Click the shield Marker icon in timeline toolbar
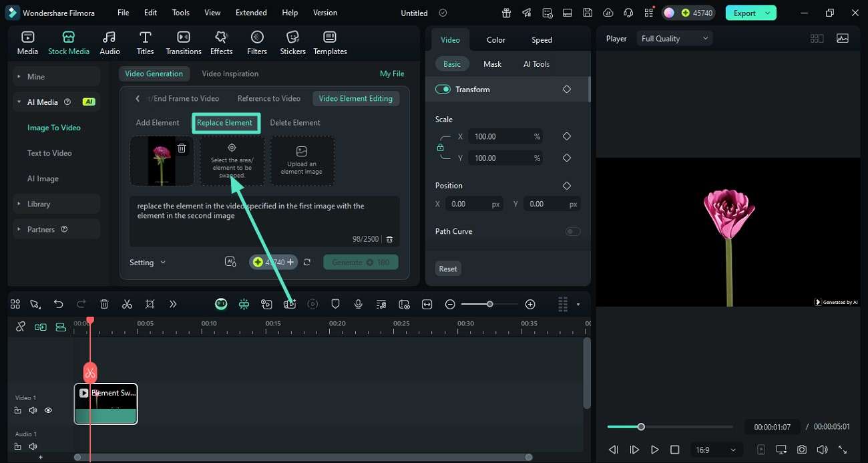The width and height of the screenshot is (868, 463). coord(336,304)
